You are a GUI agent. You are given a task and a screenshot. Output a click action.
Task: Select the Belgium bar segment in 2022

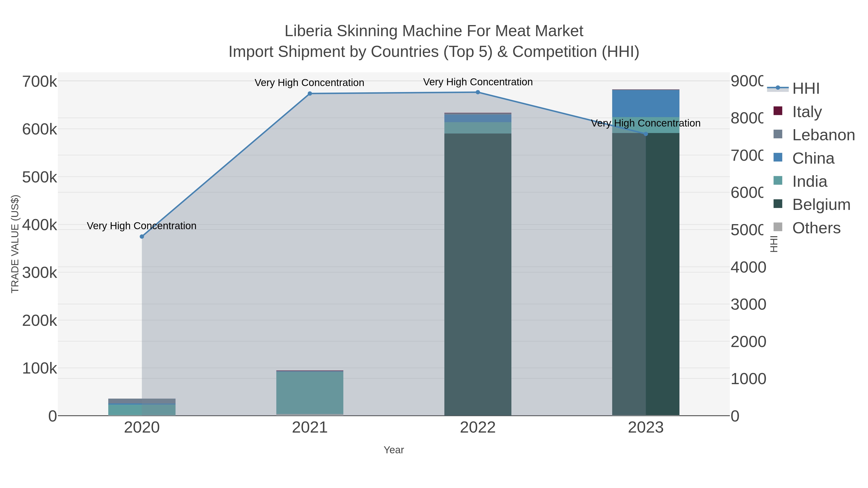pyautogui.click(x=478, y=274)
